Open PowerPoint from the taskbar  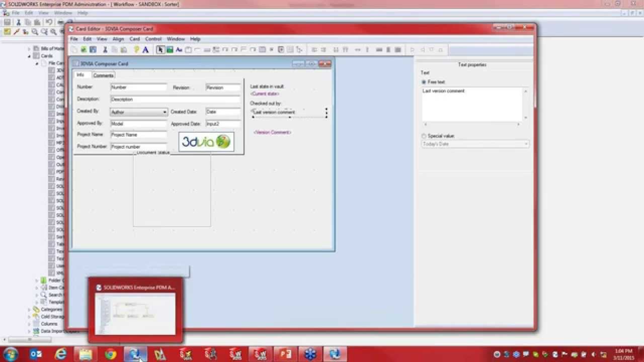[x=285, y=354]
